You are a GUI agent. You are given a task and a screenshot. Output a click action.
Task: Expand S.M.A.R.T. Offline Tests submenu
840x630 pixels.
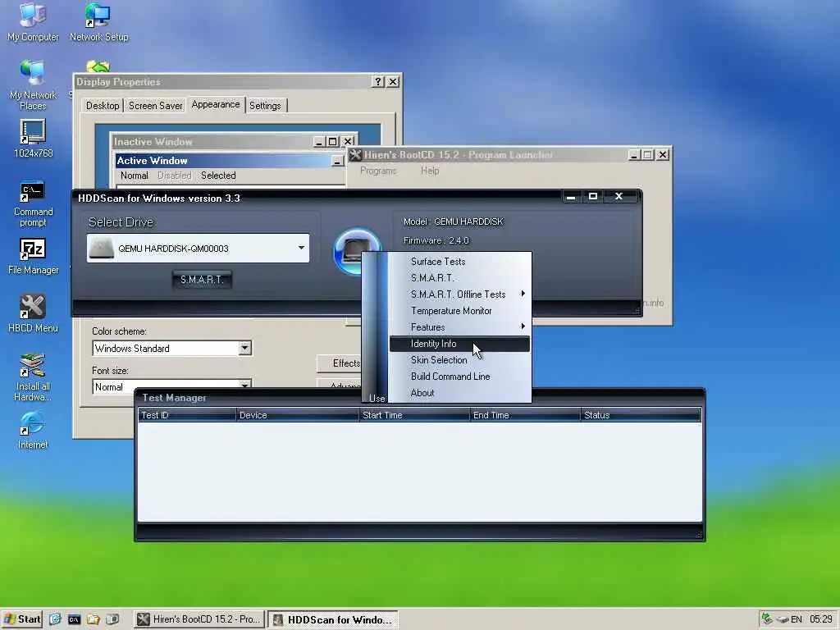459,294
